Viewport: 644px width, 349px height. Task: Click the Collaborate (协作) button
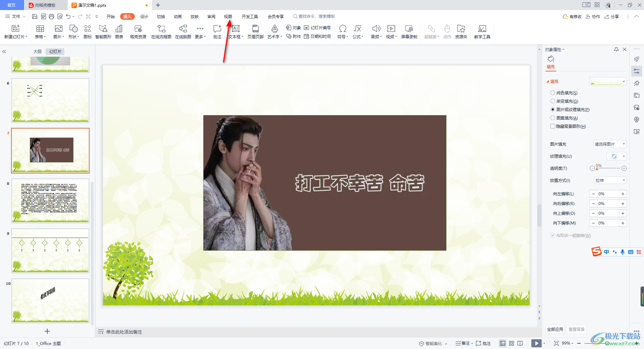pos(593,16)
